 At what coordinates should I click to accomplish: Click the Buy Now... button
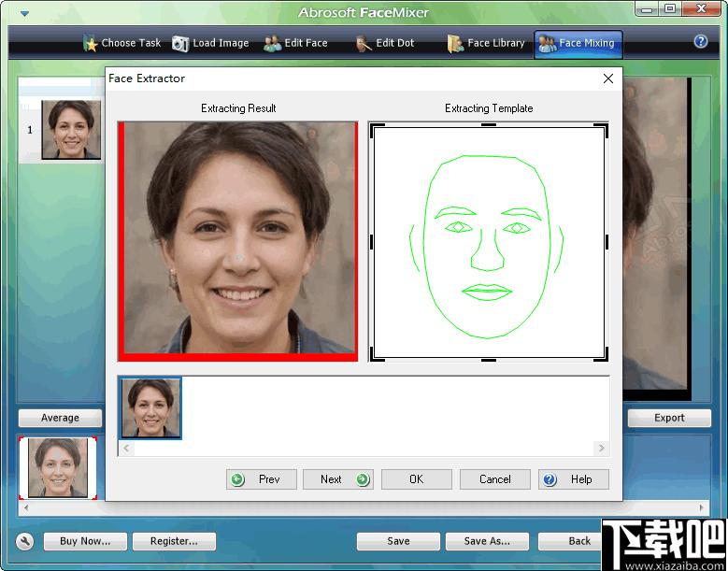click(x=85, y=541)
